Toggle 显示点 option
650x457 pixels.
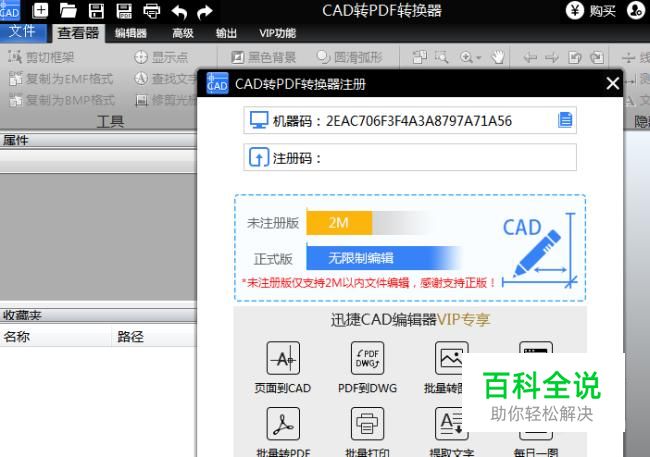coord(161,57)
